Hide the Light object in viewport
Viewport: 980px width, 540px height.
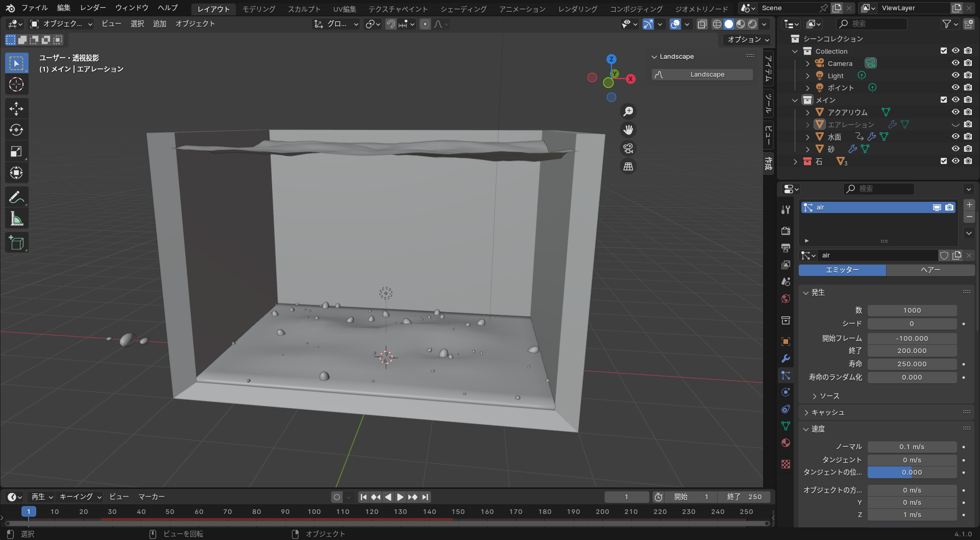pyautogui.click(x=955, y=75)
